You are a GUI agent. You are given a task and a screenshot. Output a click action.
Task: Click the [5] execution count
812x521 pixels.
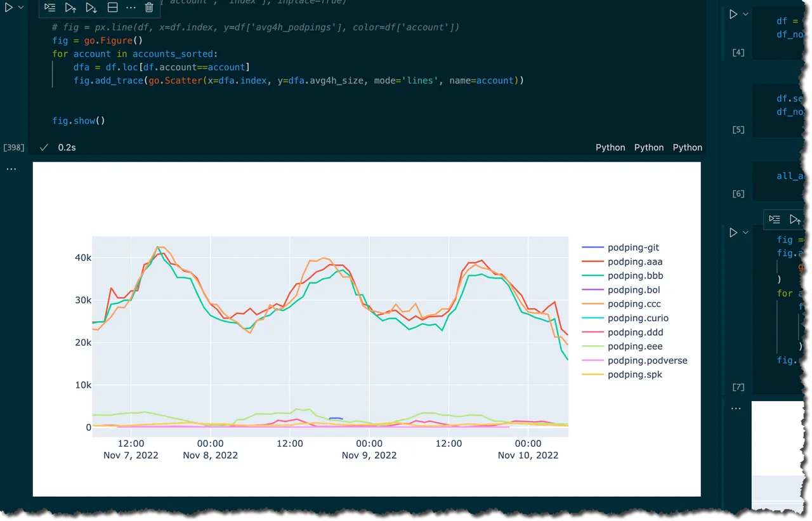tap(738, 129)
